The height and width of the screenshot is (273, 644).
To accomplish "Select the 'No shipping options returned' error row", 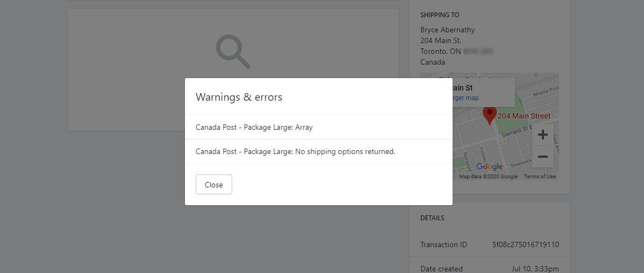I will [x=319, y=151].
